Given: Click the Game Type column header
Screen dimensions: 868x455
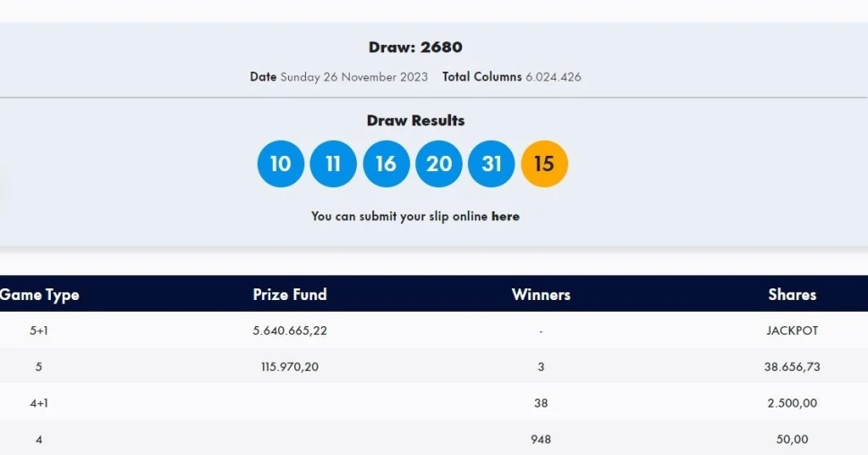Looking at the screenshot, I should click(39, 295).
